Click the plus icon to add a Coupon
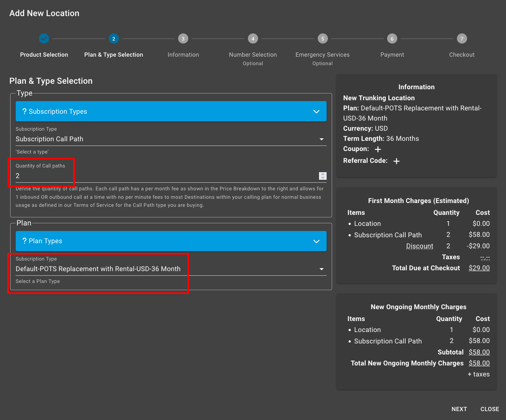Screen dimensions: 506x420 [x=377, y=149]
